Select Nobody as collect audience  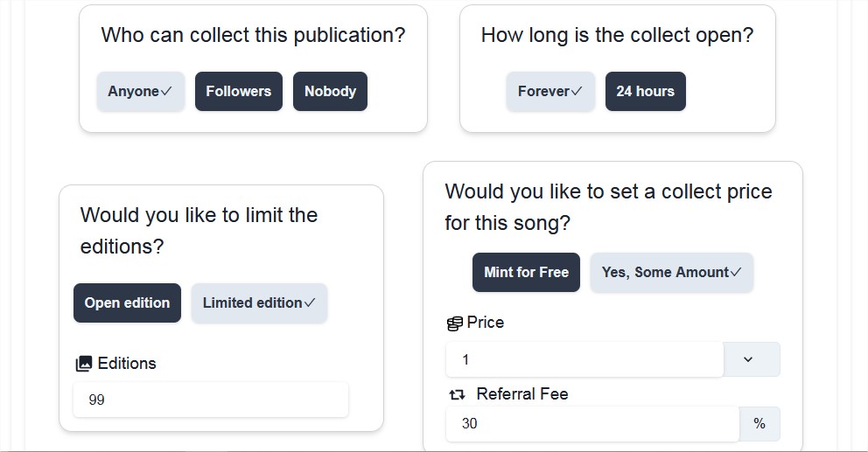pos(330,91)
